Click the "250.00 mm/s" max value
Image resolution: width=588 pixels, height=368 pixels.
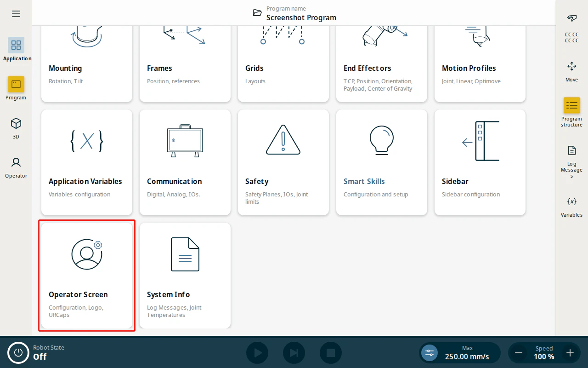[x=467, y=356]
